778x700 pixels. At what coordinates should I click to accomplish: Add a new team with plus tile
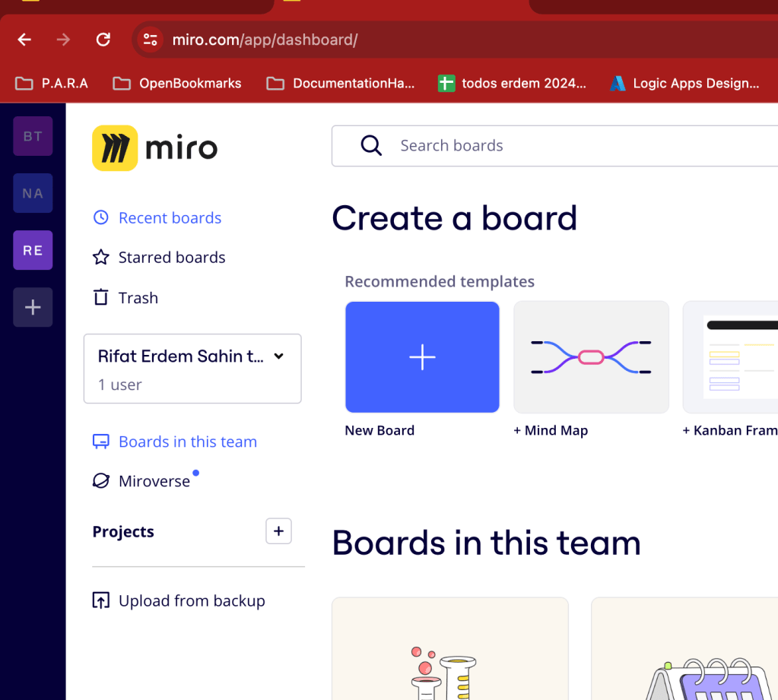point(33,307)
